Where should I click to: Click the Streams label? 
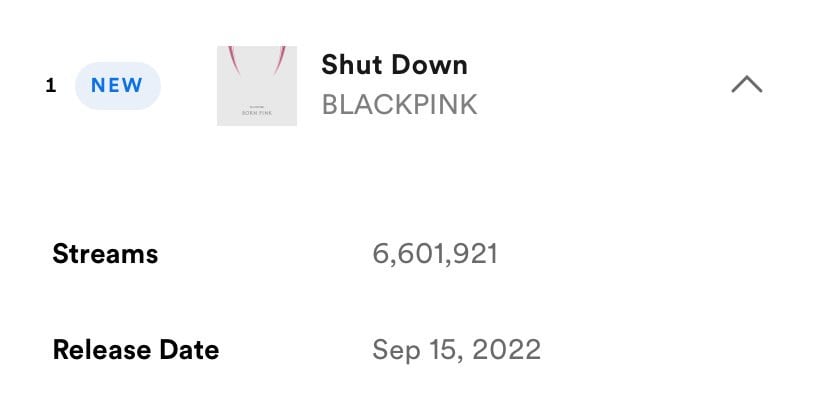tap(105, 254)
